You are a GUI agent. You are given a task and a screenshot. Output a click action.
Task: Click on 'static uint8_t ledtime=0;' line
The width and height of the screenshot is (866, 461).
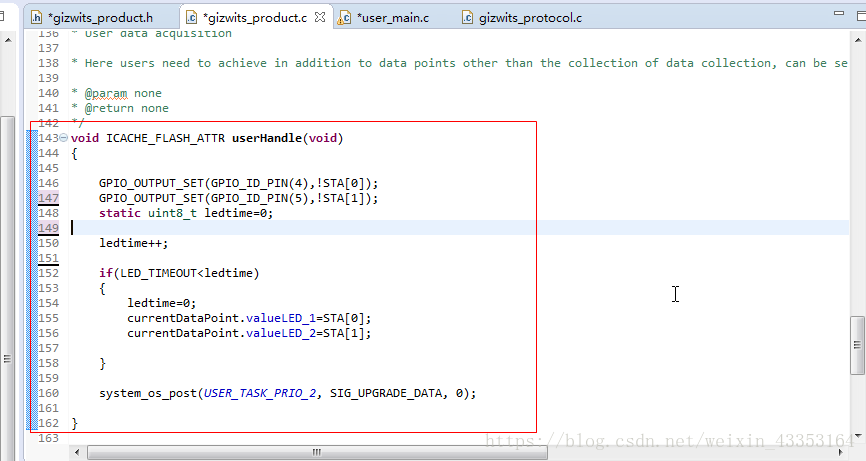point(186,213)
